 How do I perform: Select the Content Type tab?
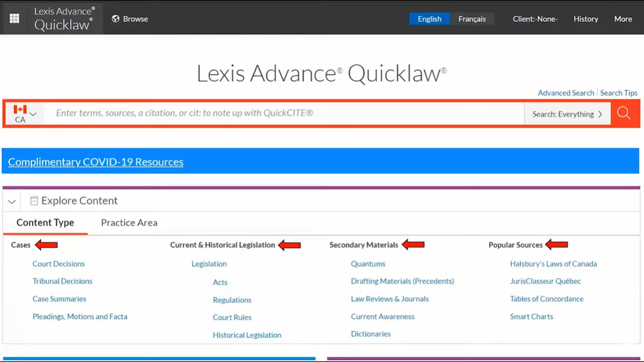click(45, 222)
